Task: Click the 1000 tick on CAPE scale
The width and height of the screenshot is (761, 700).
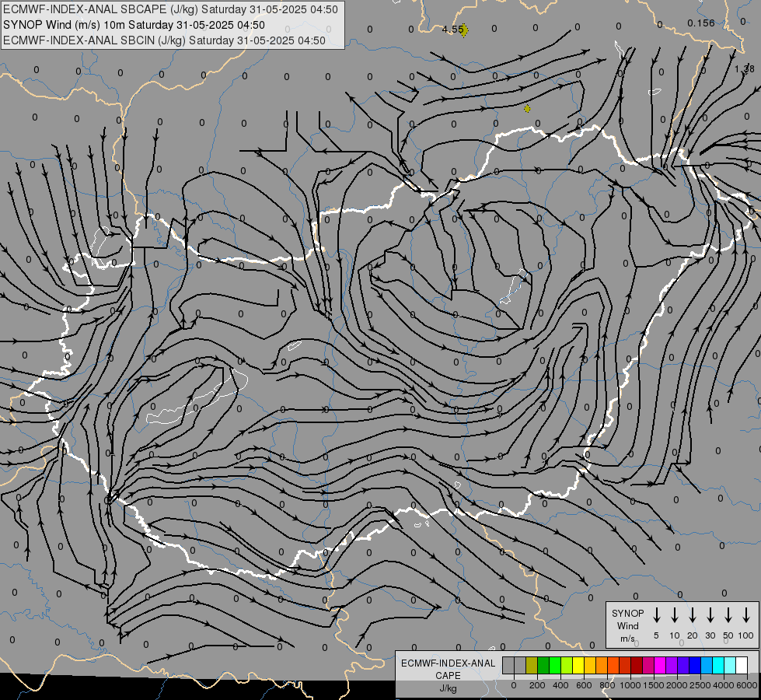Action: coord(630,685)
